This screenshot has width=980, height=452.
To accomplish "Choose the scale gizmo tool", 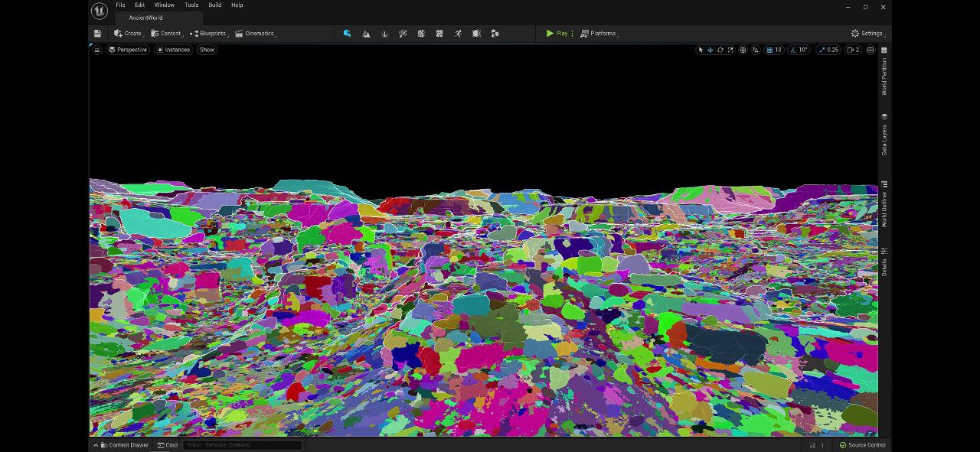I will [730, 50].
